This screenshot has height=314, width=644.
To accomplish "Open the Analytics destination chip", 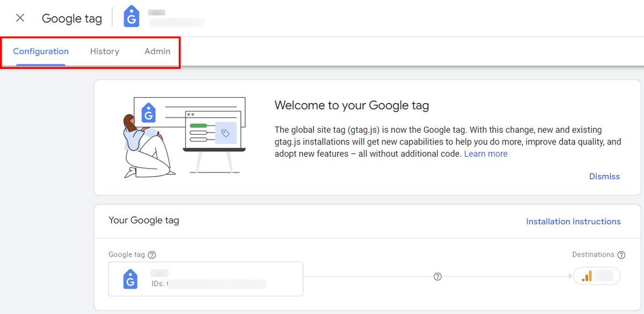I will [597, 276].
